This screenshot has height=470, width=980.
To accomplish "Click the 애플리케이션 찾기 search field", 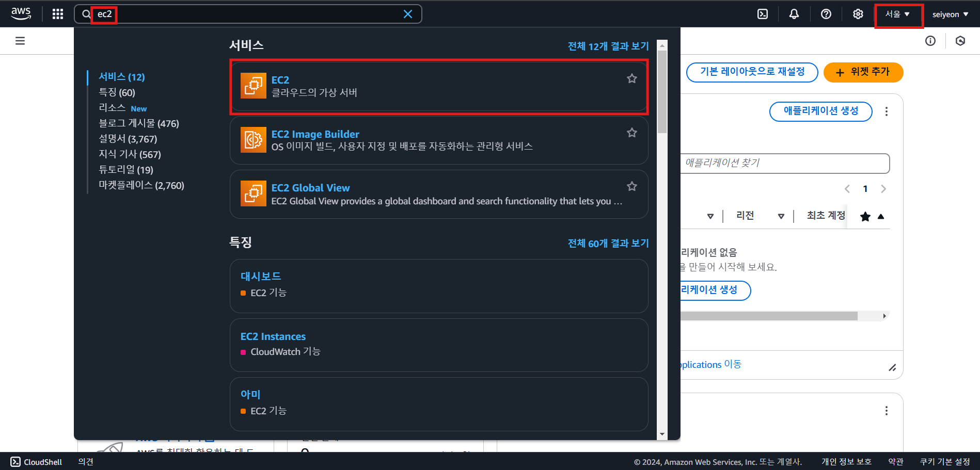I will [785, 163].
